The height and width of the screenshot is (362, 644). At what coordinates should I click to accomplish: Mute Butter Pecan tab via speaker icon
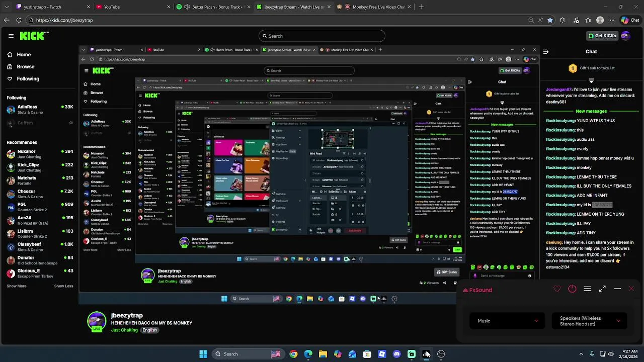click(x=187, y=7)
